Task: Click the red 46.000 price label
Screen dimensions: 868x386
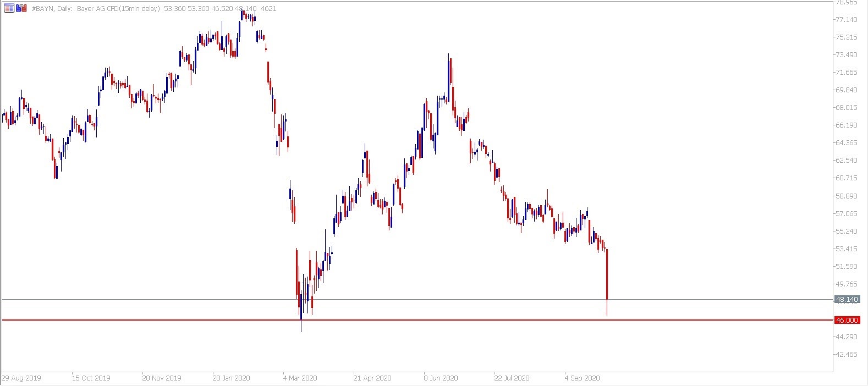Action: coord(847,320)
